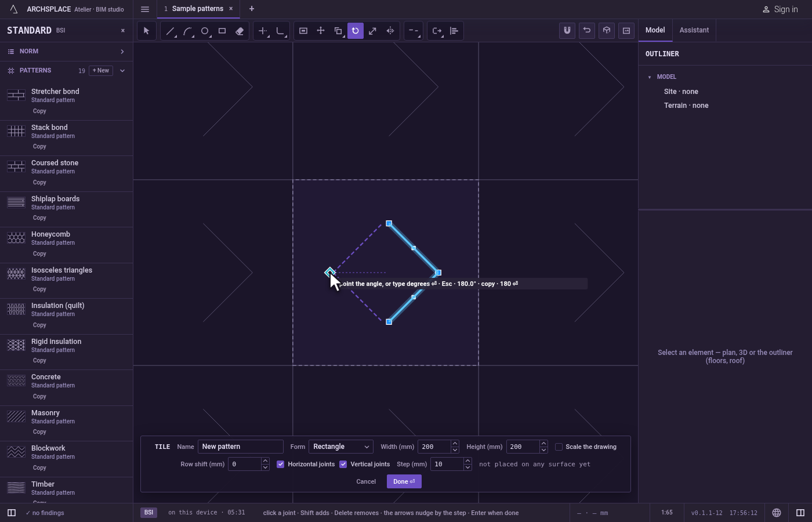Collapse the MODEL tree node

coord(650,77)
